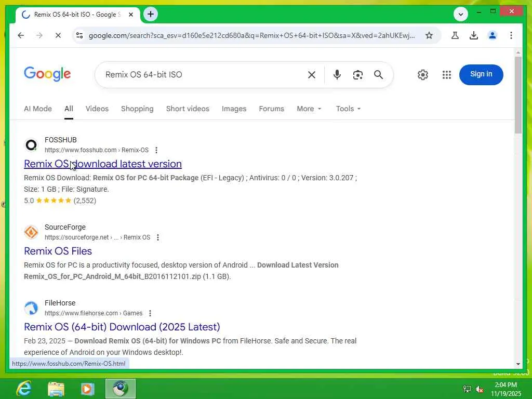Click the filehorse.com › Games URL text
532x399 pixels.
(94, 313)
